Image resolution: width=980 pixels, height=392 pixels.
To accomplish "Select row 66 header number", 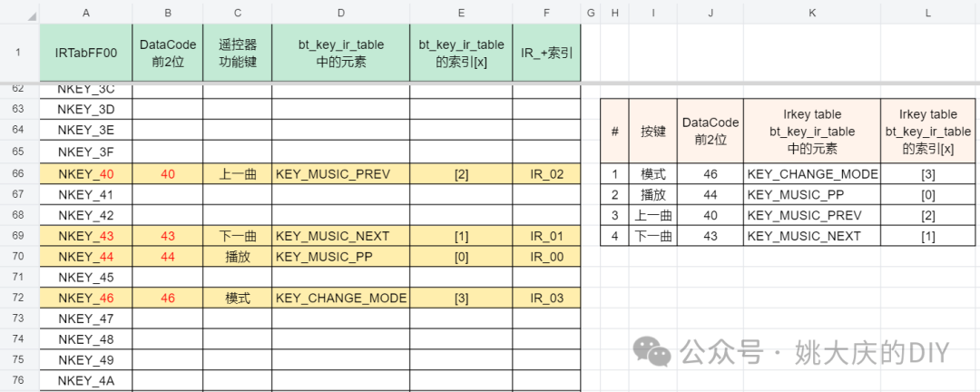I will tap(19, 173).
